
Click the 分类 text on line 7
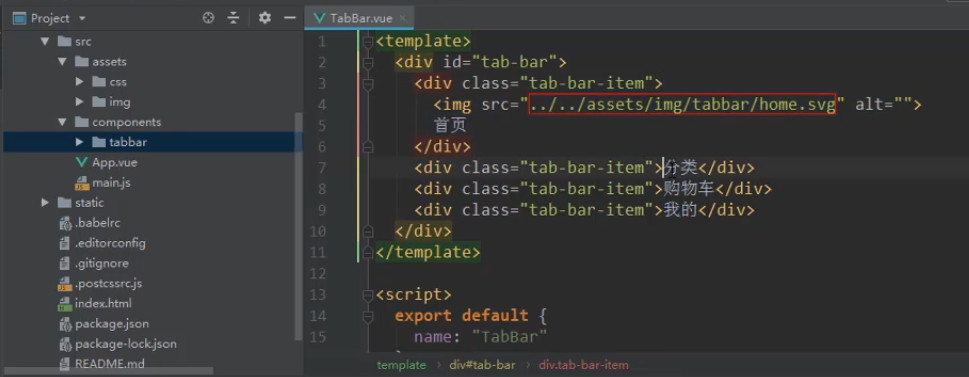coord(681,167)
